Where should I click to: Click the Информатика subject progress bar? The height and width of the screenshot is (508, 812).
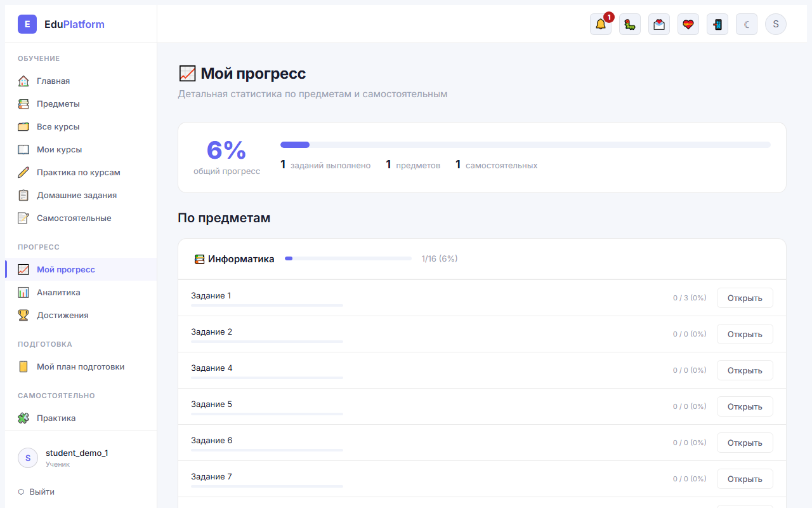click(348, 258)
